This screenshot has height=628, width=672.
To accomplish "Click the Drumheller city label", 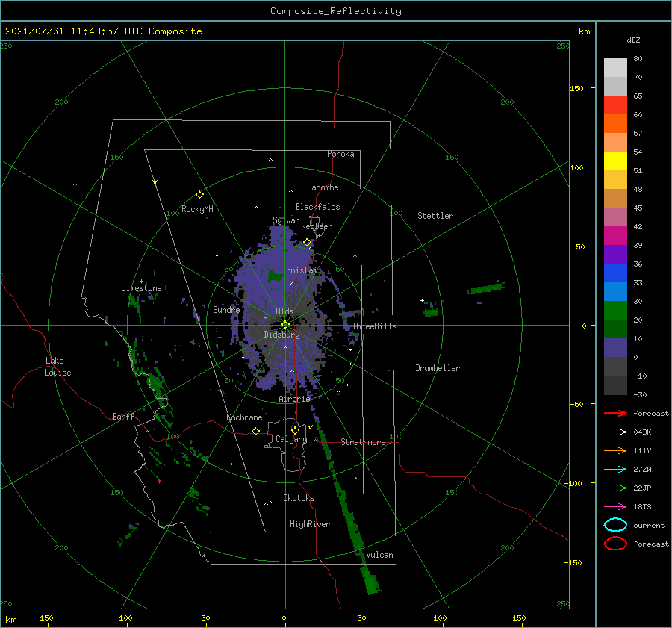I will (x=438, y=368).
